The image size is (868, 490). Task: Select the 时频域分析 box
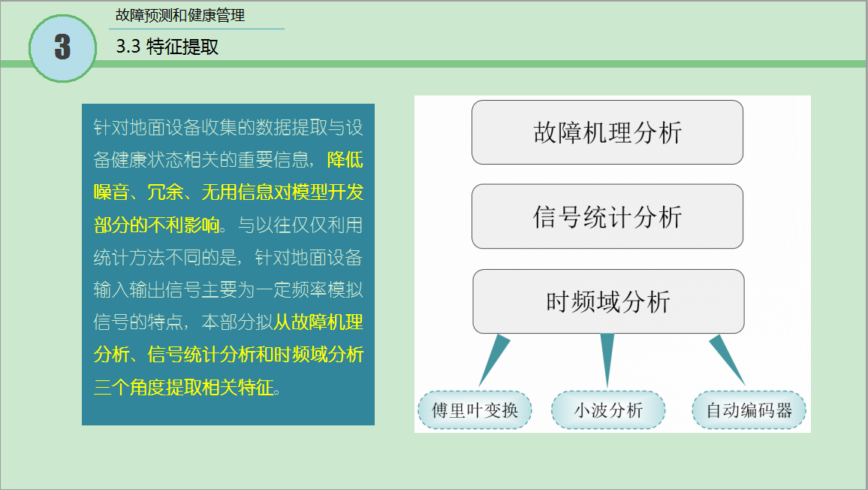click(x=608, y=301)
